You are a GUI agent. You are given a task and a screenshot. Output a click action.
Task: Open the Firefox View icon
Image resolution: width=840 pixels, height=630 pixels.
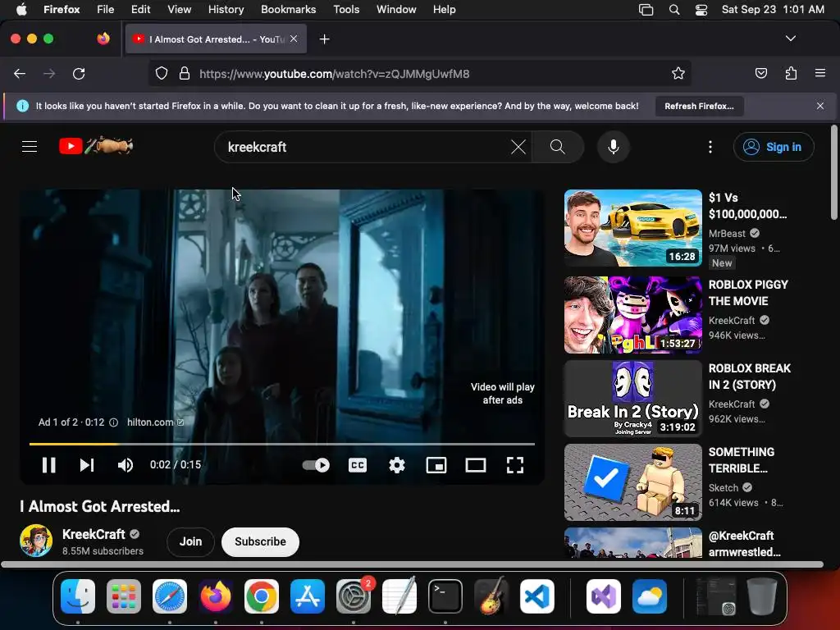[x=103, y=39]
